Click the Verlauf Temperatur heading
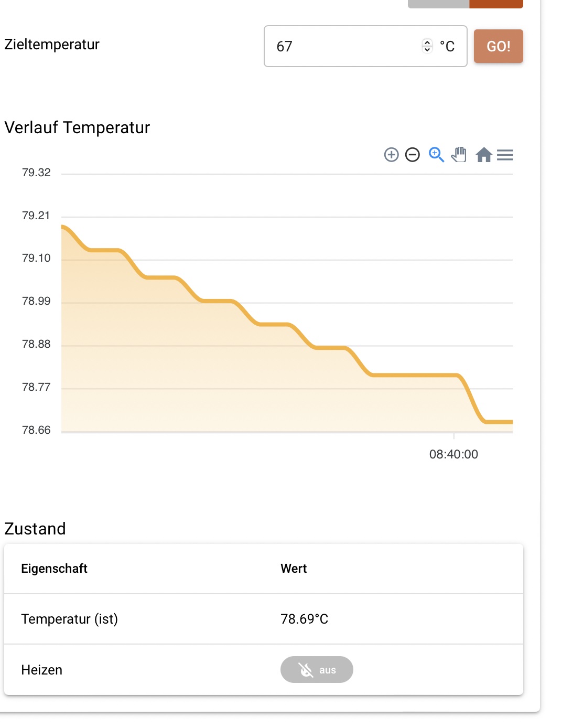 77,127
